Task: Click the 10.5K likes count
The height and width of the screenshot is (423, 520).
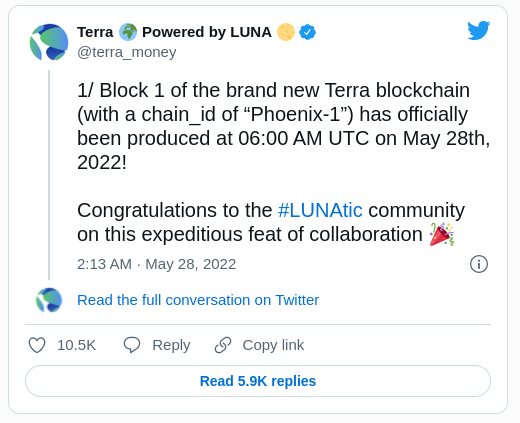Action: pyautogui.click(x=77, y=345)
